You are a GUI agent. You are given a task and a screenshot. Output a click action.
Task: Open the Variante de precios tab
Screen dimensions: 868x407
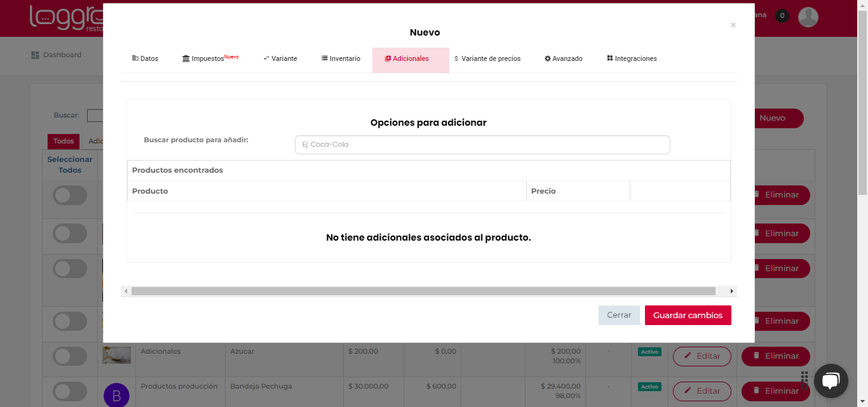click(487, 58)
